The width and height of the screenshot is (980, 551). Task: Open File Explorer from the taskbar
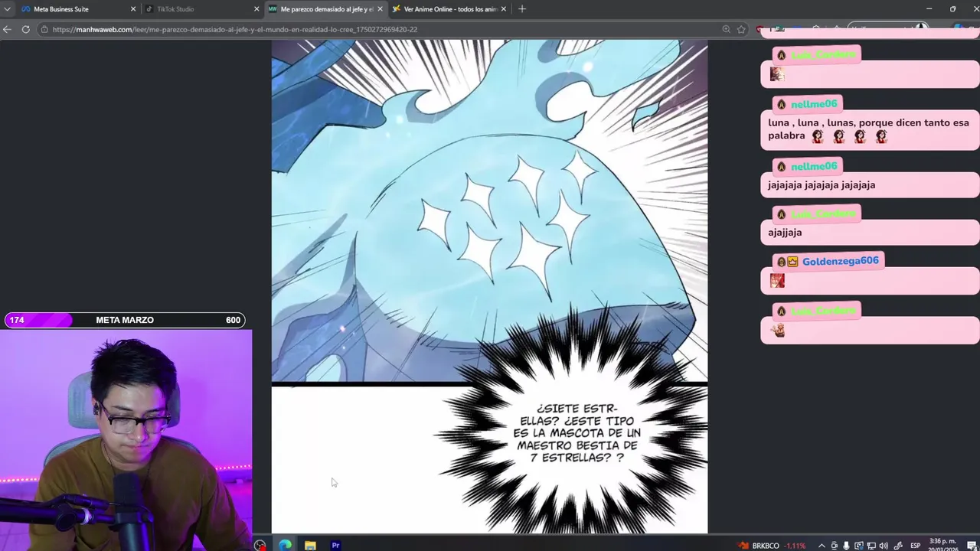pyautogui.click(x=310, y=545)
